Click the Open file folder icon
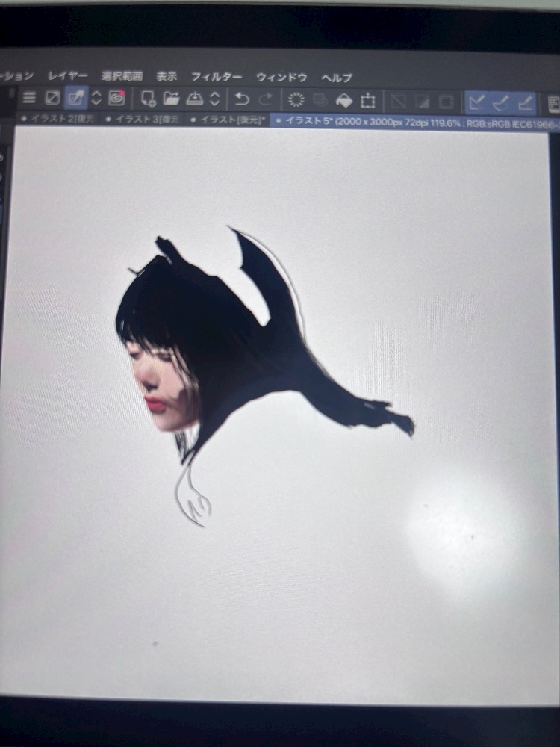The height and width of the screenshot is (747, 560). pos(171,99)
